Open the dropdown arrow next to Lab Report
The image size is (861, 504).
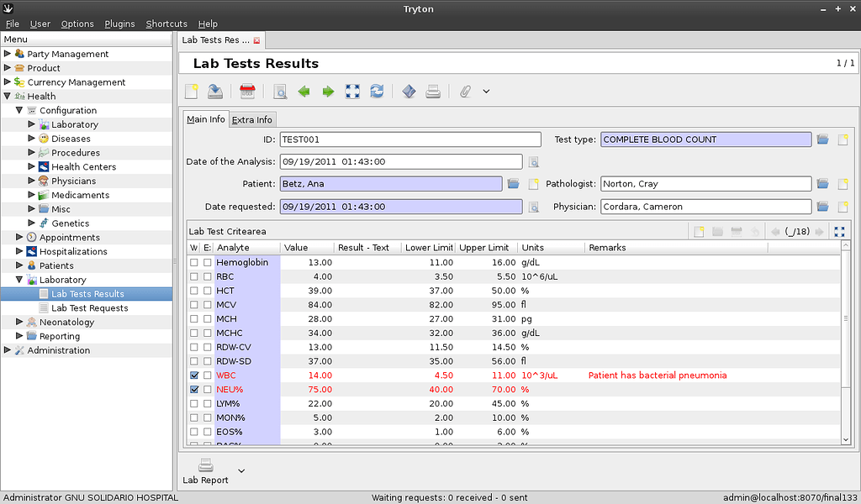[x=241, y=470]
